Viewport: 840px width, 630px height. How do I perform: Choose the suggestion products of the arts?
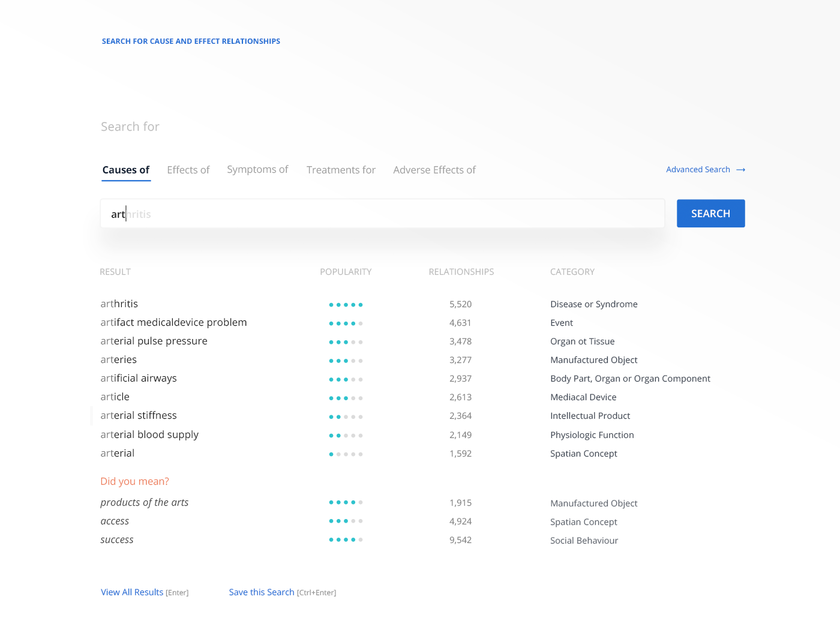(x=144, y=502)
